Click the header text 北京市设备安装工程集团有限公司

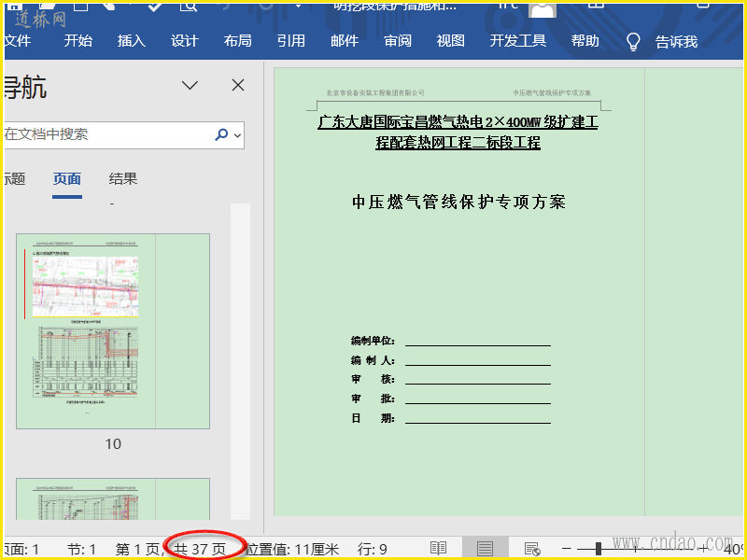point(375,92)
